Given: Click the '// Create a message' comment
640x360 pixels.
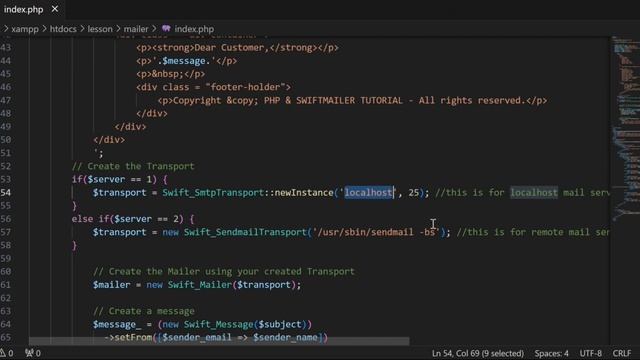Looking at the screenshot, I should coord(144,311).
